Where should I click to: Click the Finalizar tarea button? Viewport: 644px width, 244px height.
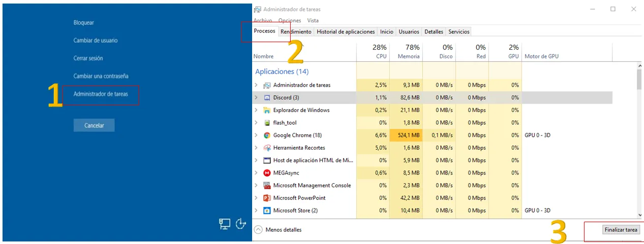pos(621,230)
